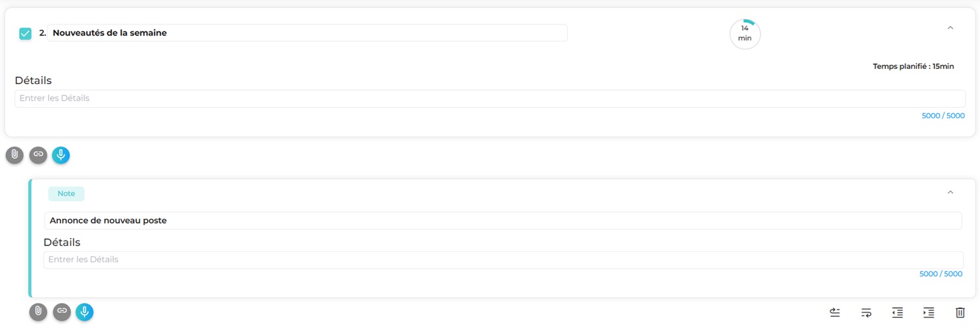Click the 'Note' tag label
This screenshot has height=330, width=980.
click(x=66, y=194)
